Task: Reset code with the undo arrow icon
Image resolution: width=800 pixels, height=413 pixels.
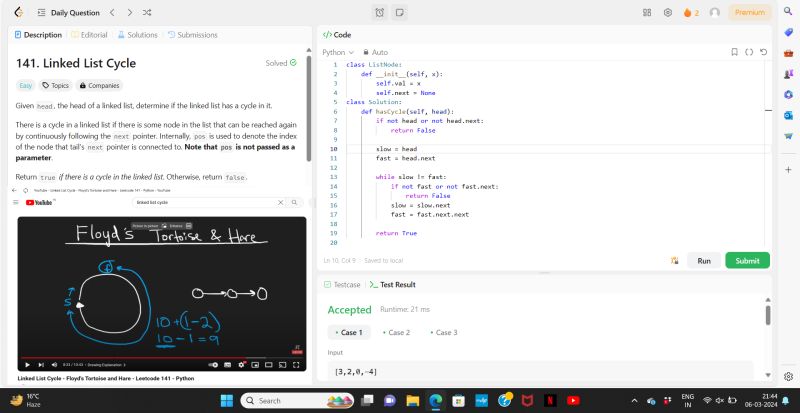Action: (x=763, y=52)
